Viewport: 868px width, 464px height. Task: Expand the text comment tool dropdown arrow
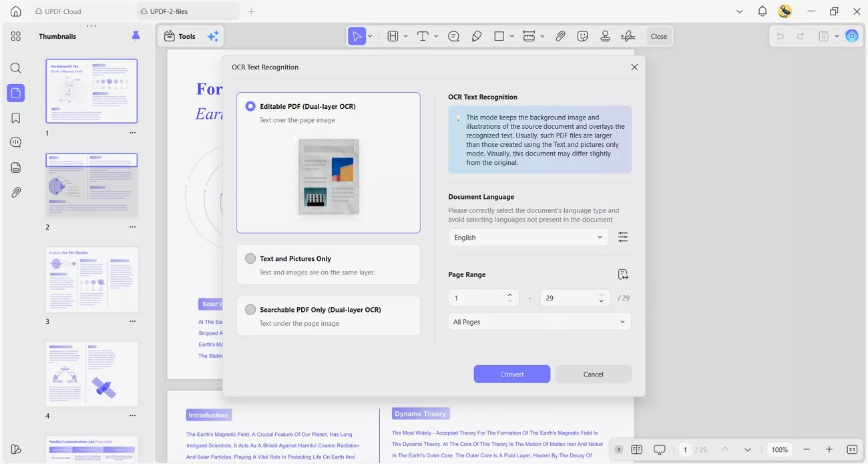tap(436, 36)
